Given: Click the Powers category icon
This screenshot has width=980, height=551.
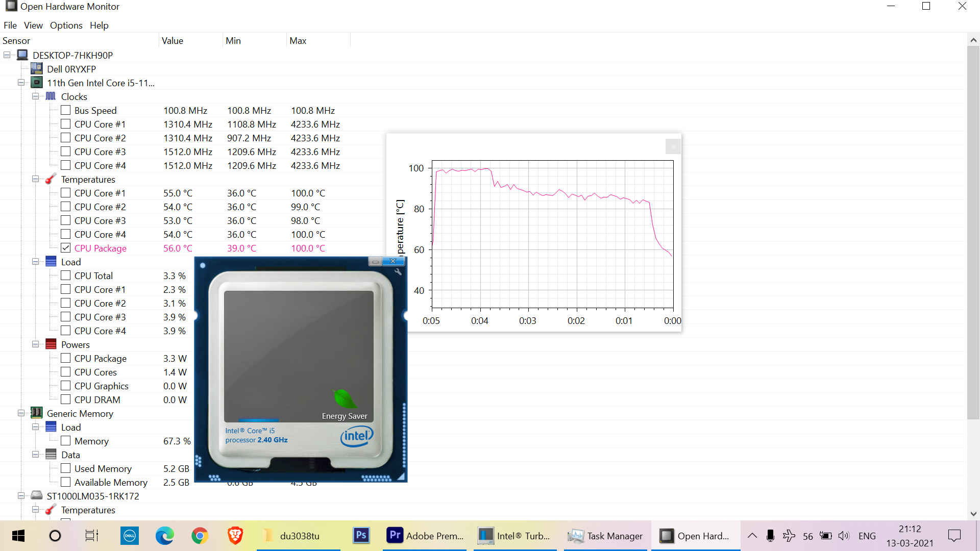Looking at the screenshot, I should tap(51, 344).
